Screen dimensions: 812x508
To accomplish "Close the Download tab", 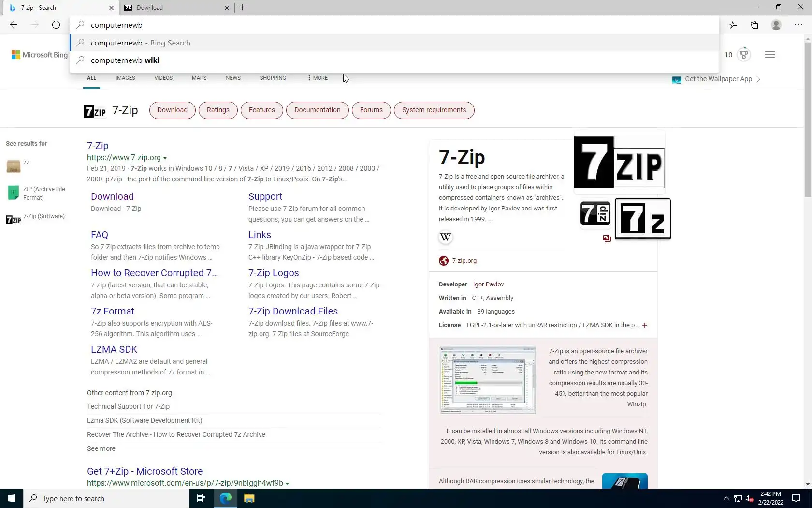I will pyautogui.click(x=227, y=8).
